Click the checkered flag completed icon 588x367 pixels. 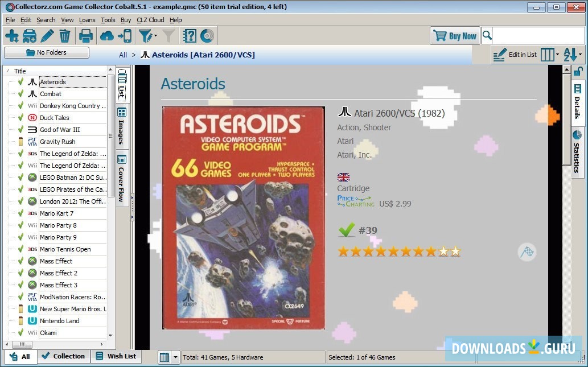pyautogui.click(x=527, y=252)
